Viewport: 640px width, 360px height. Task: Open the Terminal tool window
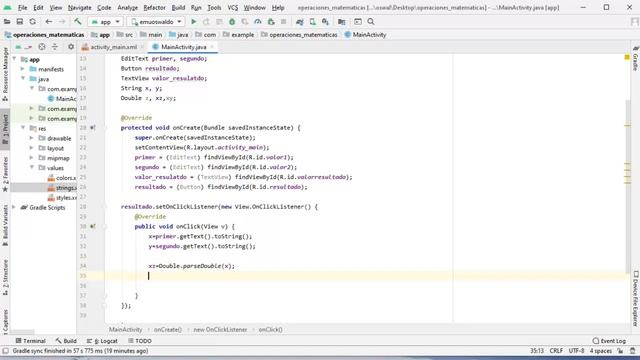tap(31, 341)
